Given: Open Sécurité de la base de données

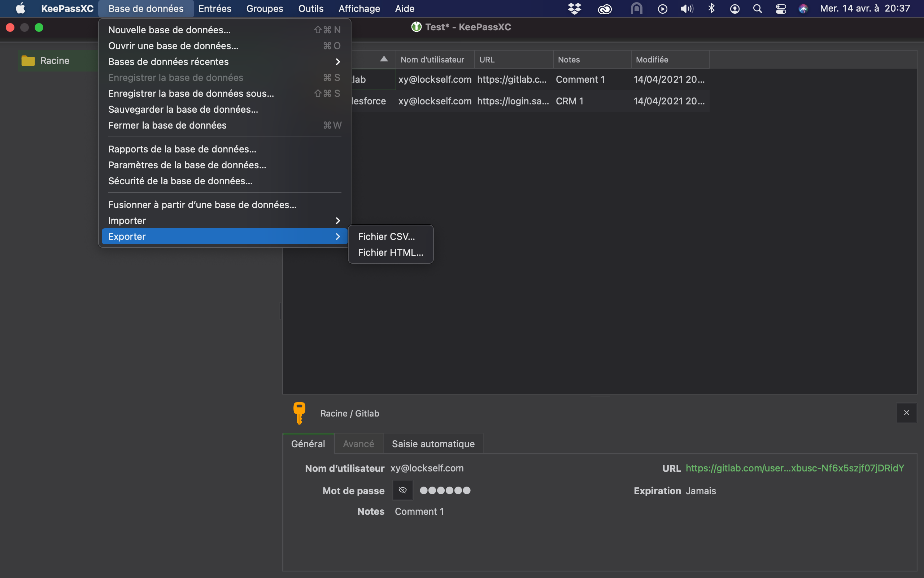Looking at the screenshot, I should point(225,181).
